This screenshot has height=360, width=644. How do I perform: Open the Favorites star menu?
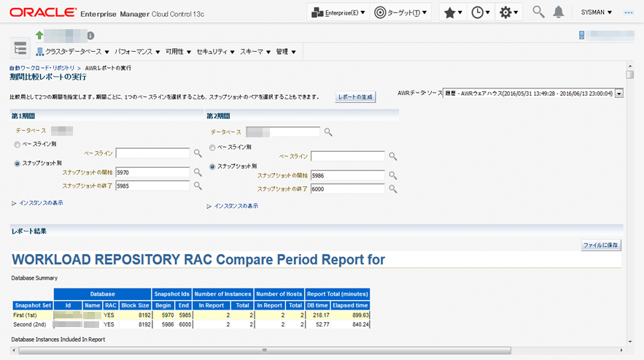(x=453, y=12)
